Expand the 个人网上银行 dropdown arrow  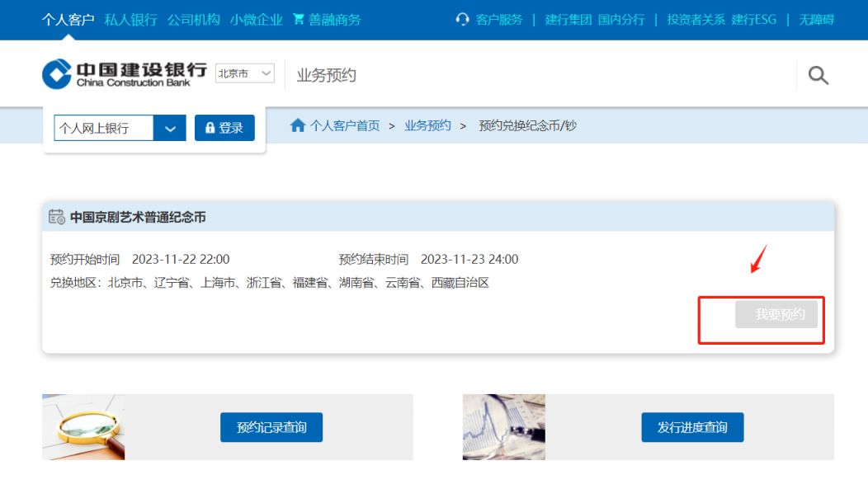(171, 128)
